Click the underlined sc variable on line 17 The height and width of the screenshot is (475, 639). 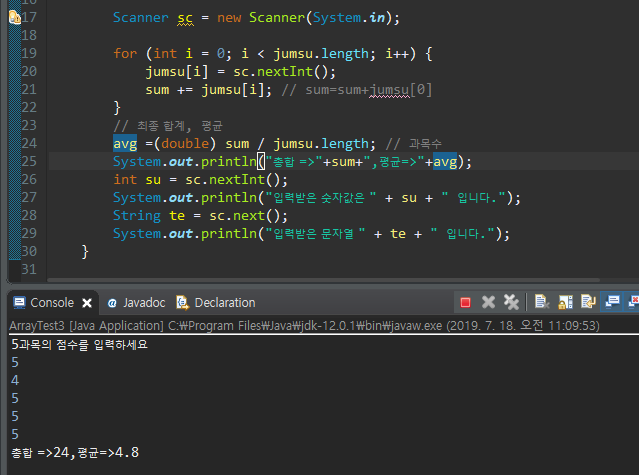click(x=185, y=18)
